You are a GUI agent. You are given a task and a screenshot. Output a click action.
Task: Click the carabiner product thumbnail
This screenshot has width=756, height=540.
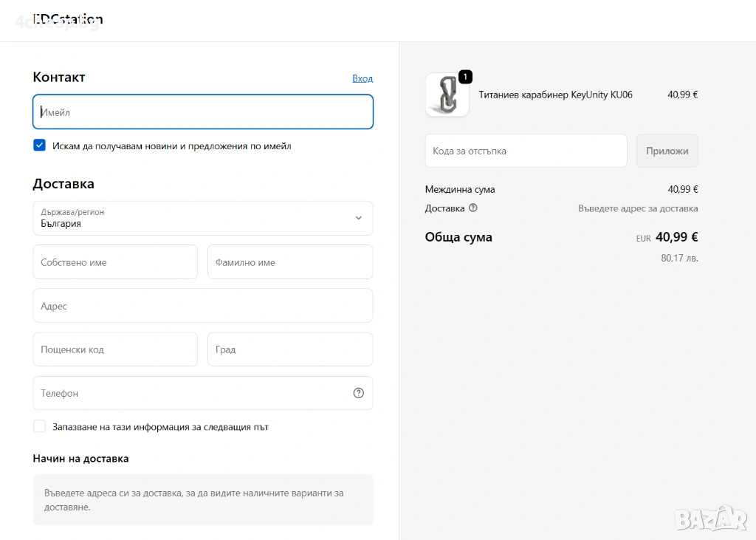pyautogui.click(x=447, y=95)
